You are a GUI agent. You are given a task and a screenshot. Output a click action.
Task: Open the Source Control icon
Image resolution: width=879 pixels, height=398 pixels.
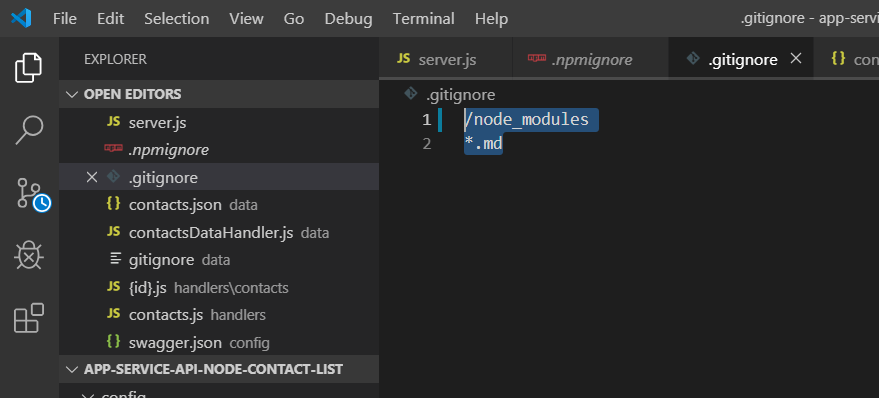click(x=33, y=195)
